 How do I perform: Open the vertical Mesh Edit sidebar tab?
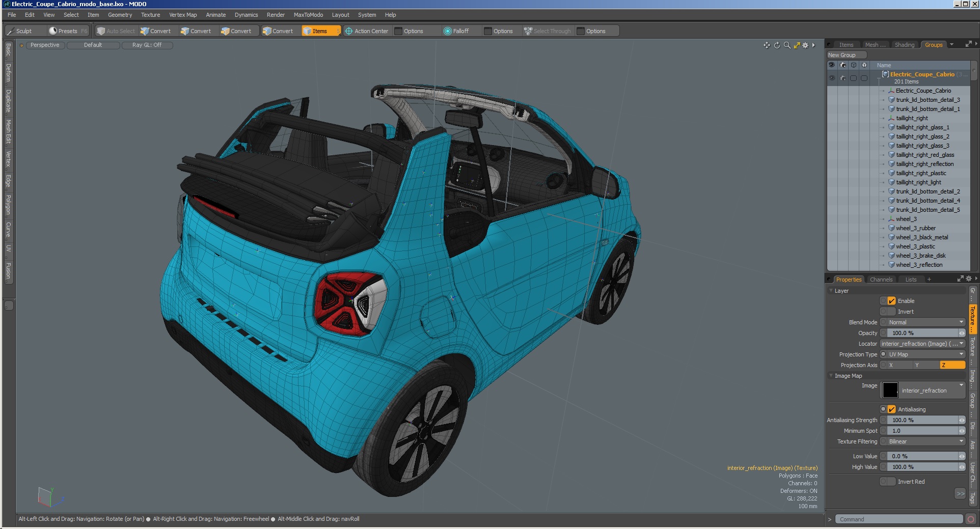[x=8, y=131]
